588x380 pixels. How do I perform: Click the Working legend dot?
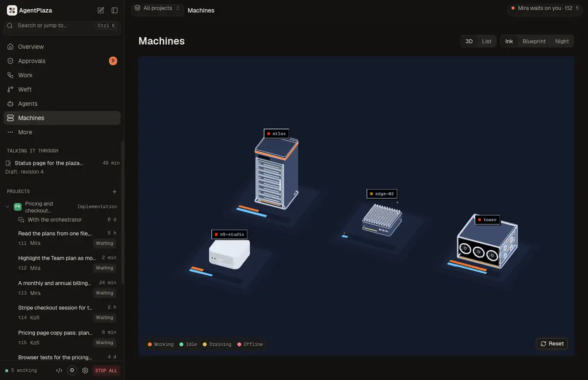click(149, 344)
